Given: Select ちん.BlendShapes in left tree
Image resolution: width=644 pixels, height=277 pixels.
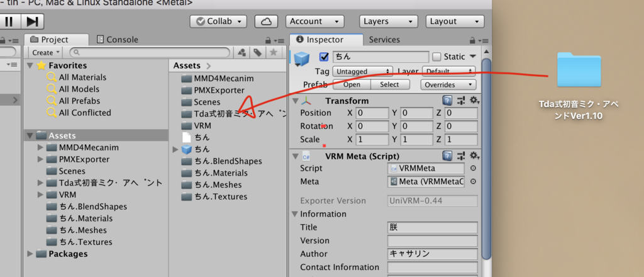Looking at the screenshot, I should tap(87, 206).
